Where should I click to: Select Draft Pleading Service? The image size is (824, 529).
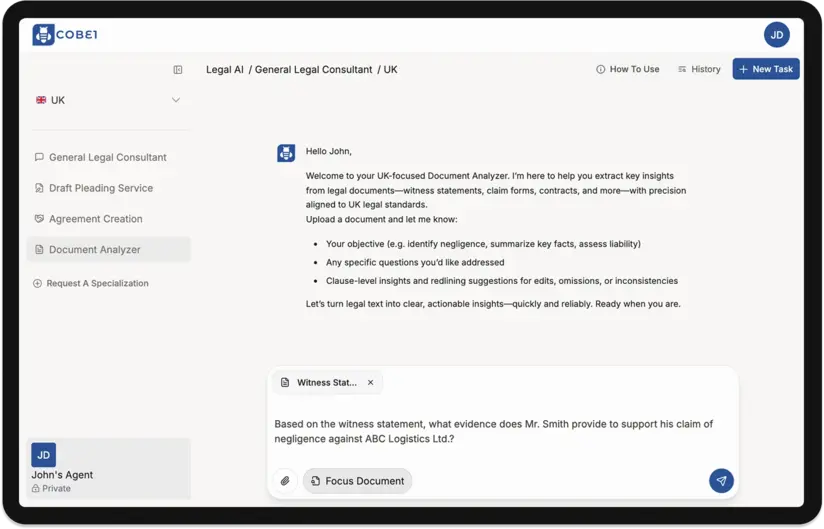[100, 188]
